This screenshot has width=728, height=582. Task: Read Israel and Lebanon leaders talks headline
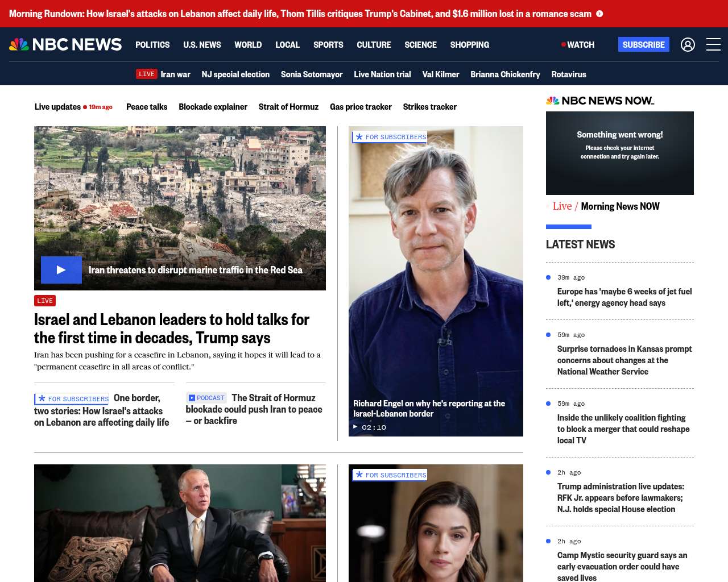171,329
